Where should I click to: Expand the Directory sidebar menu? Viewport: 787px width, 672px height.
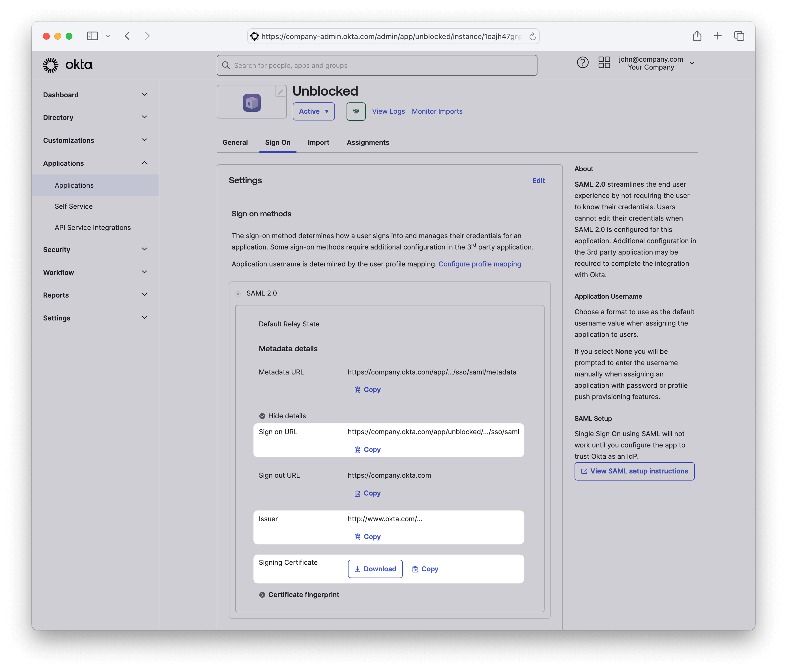(x=95, y=117)
